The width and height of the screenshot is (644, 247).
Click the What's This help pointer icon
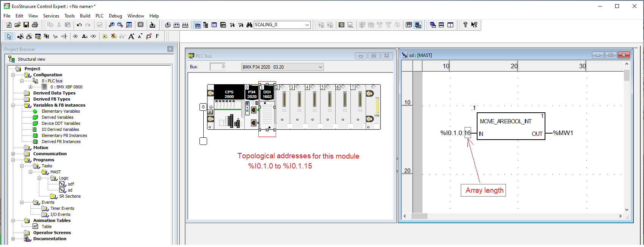pos(474,25)
